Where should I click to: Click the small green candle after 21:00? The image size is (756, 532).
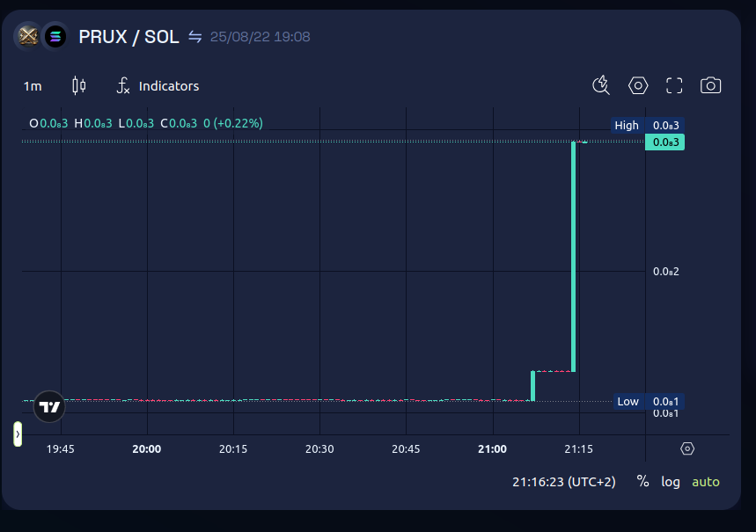(532, 386)
